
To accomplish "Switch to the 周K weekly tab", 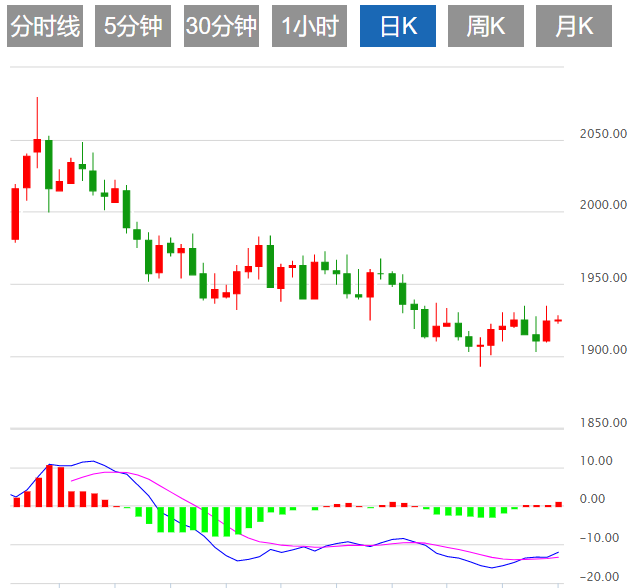I will (x=486, y=26).
